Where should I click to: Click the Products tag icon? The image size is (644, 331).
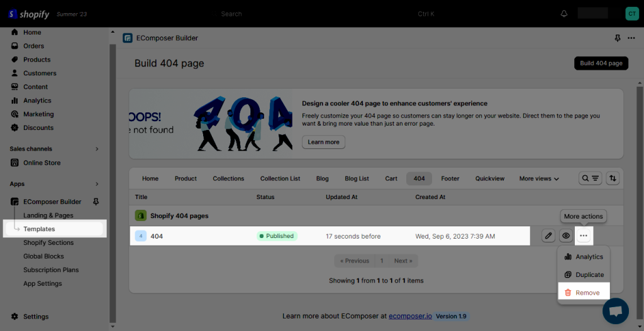coord(15,60)
